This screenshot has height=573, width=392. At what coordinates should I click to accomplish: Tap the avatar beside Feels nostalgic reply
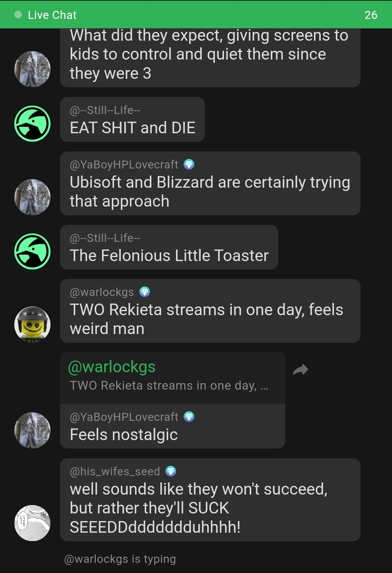pyautogui.click(x=32, y=430)
